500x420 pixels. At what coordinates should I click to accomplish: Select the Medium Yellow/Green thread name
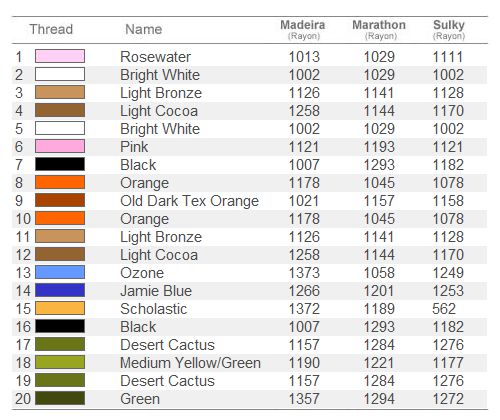coord(190,363)
